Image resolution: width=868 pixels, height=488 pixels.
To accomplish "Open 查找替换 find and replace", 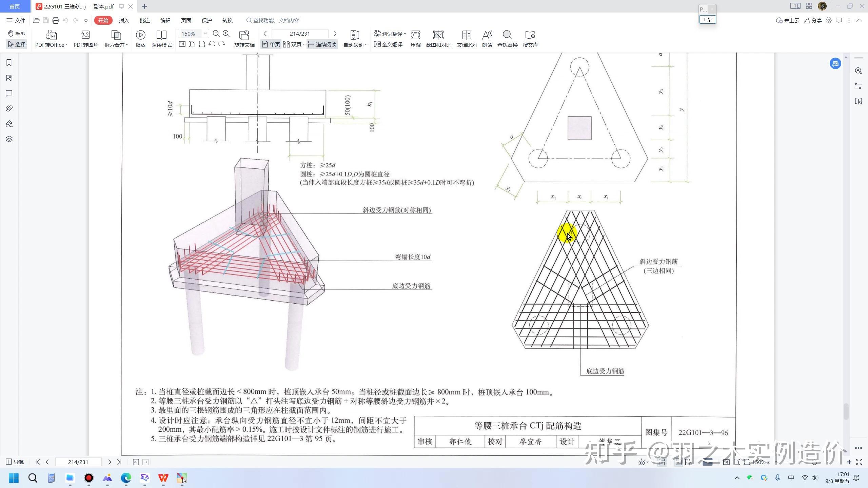I will click(507, 39).
